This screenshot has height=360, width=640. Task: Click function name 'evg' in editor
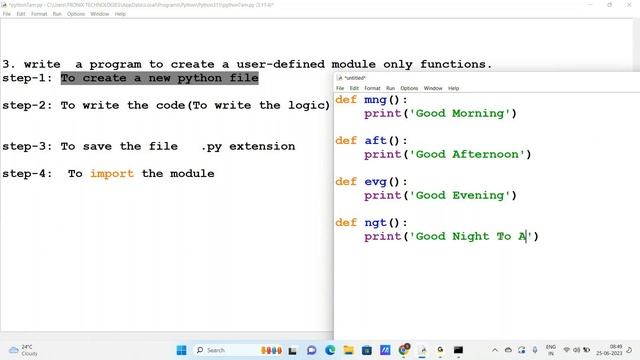[x=375, y=182]
